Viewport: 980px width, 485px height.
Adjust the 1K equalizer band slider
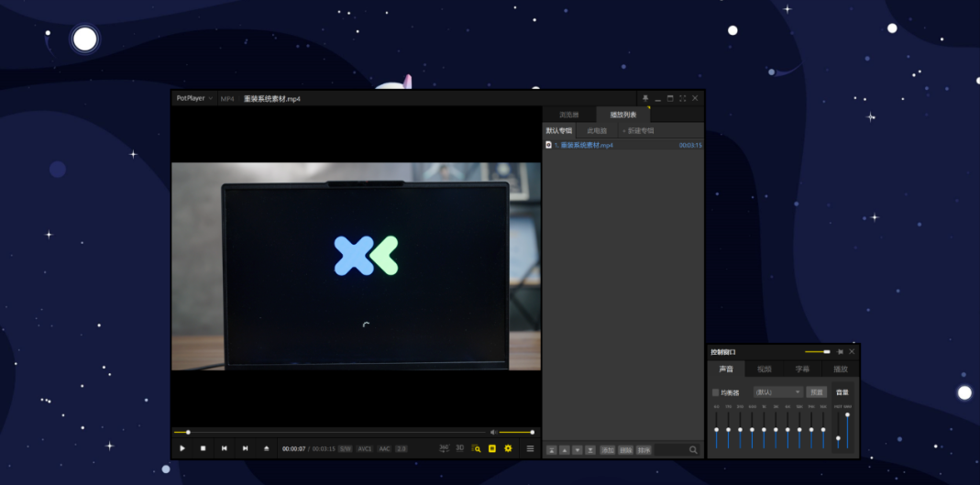coord(764,429)
